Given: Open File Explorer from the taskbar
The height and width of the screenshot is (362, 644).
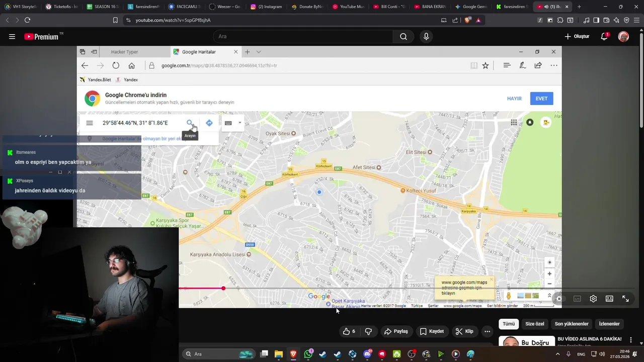Looking at the screenshot, I should point(278,354).
